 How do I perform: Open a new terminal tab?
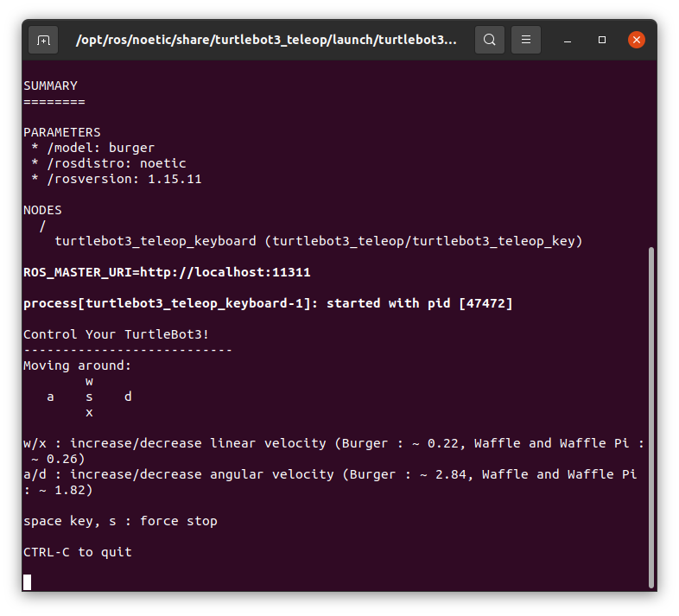click(43, 40)
